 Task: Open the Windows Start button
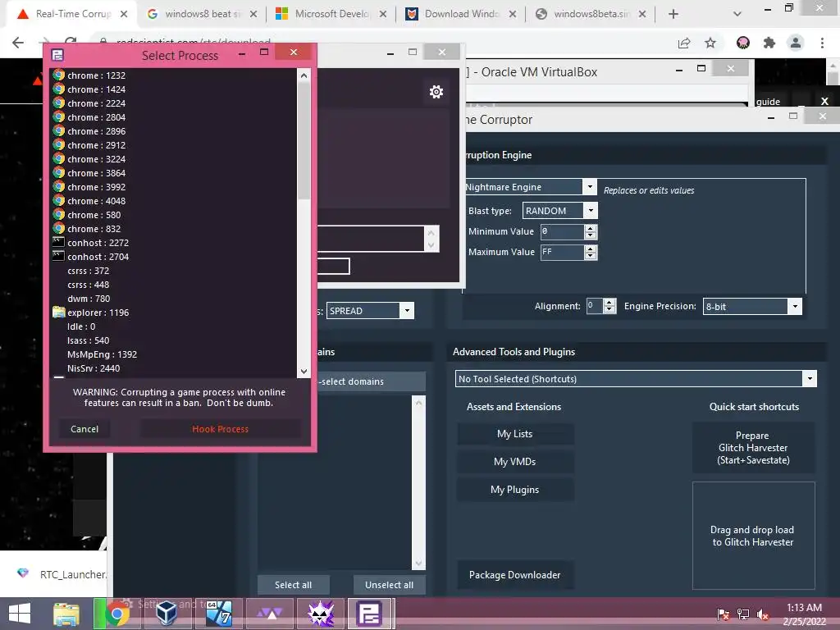point(20,614)
